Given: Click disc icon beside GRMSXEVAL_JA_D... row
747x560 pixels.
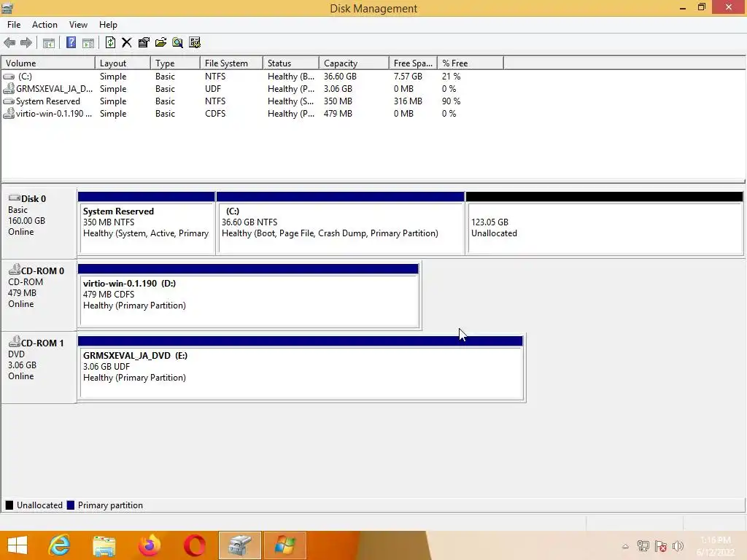Looking at the screenshot, I should pyautogui.click(x=9, y=88).
